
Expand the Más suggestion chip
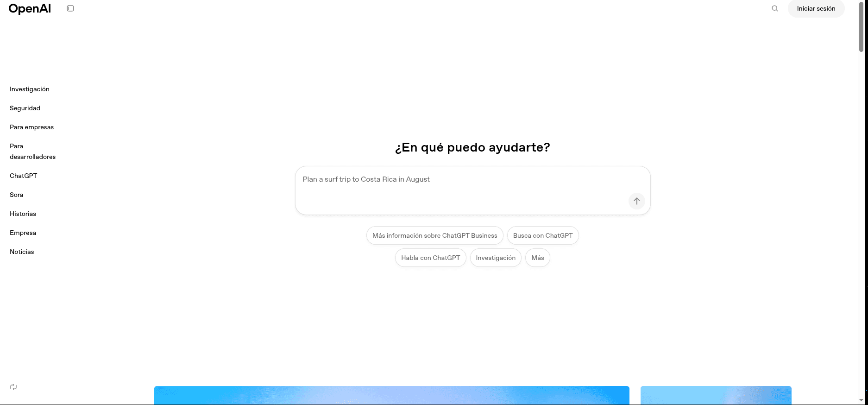[537, 258]
